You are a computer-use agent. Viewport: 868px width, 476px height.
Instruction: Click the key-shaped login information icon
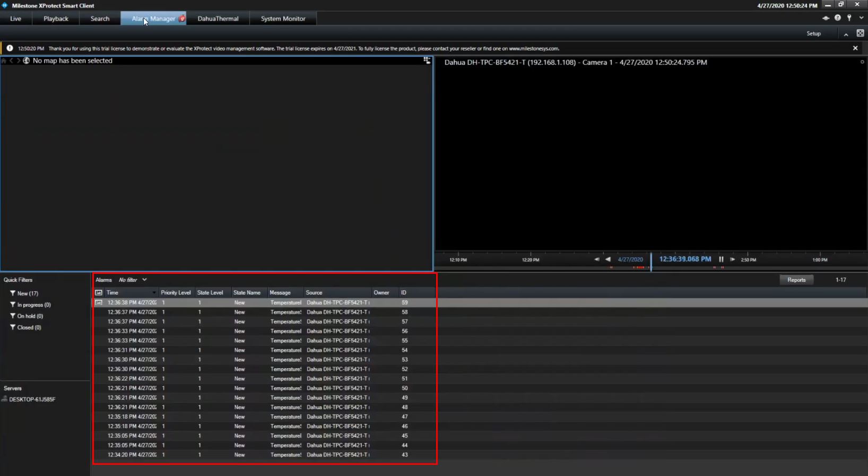[849, 18]
